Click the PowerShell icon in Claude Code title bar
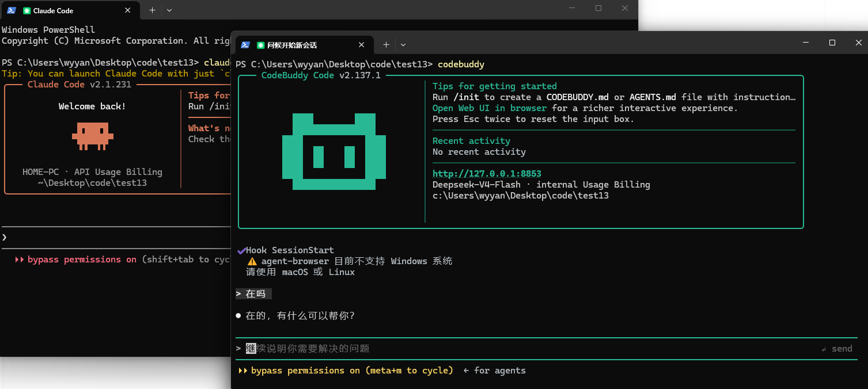The image size is (868, 389). pyautogui.click(x=12, y=10)
